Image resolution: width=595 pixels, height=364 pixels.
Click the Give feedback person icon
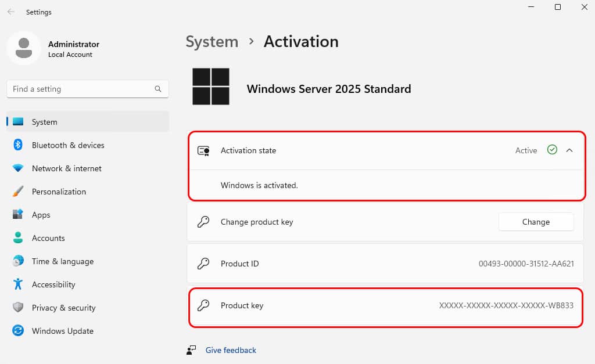[x=191, y=350]
